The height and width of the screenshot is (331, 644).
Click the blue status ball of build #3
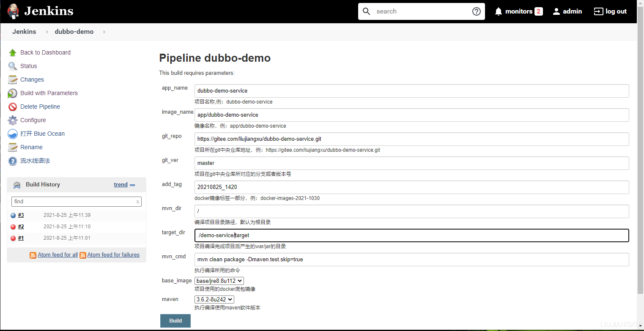(x=13, y=215)
